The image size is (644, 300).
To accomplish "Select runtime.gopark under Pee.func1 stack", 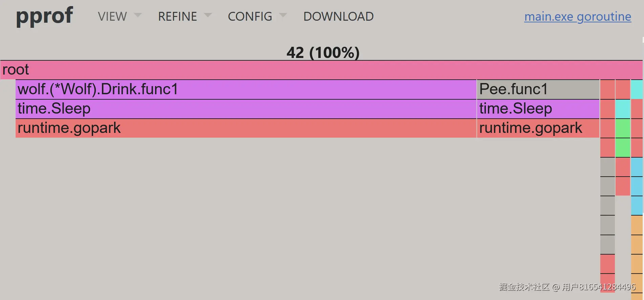I will pos(538,128).
